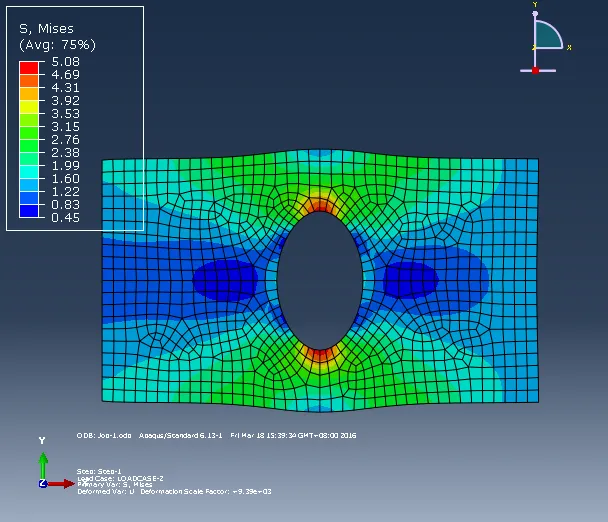The height and width of the screenshot is (522, 608).
Task: Click the red X-axis arrow of the view triad
Action: point(61,484)
